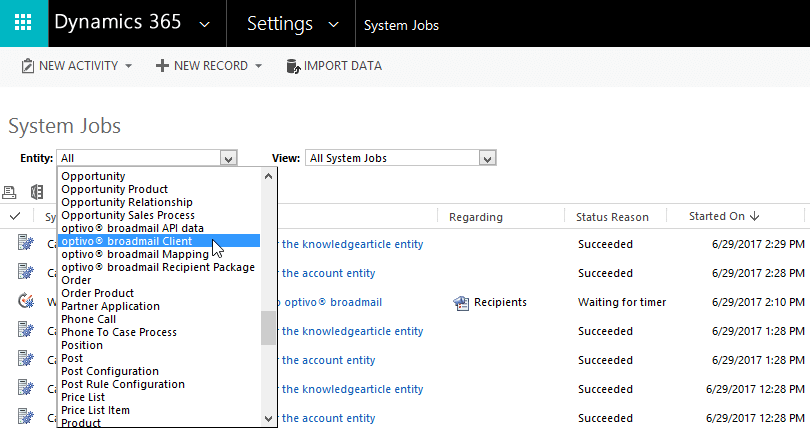
Task: Click system job icon in knowledgearticle 12:28 PM row
Action: (x=25, y=387)
